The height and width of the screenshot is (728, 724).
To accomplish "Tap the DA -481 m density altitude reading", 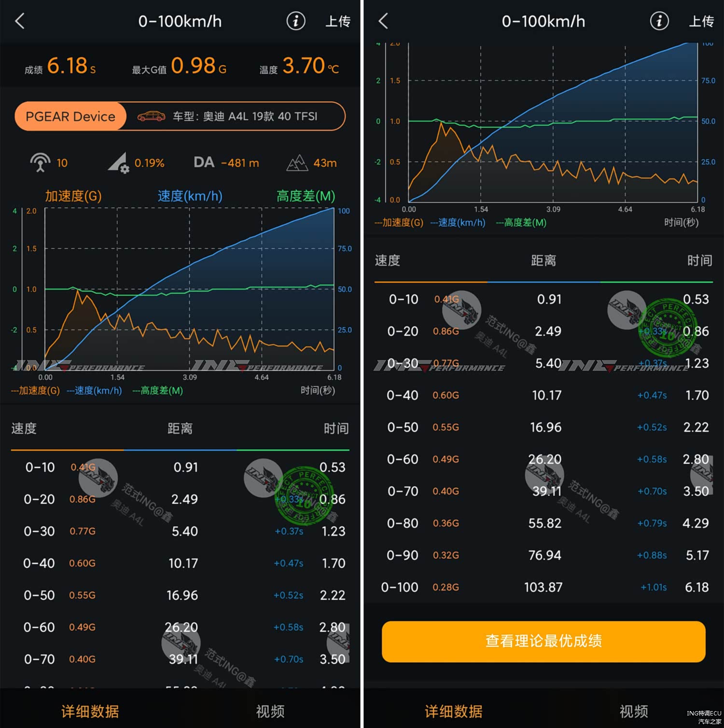I will click(226, 163).
